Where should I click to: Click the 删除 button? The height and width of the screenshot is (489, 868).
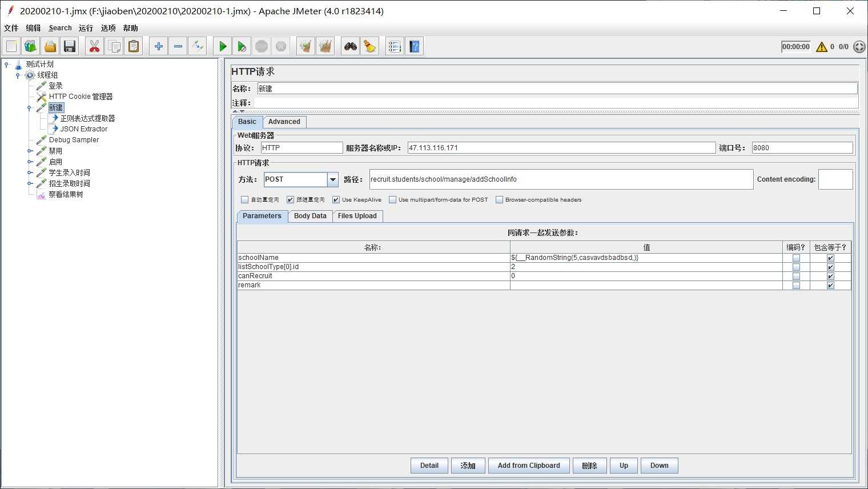(589, 466)
